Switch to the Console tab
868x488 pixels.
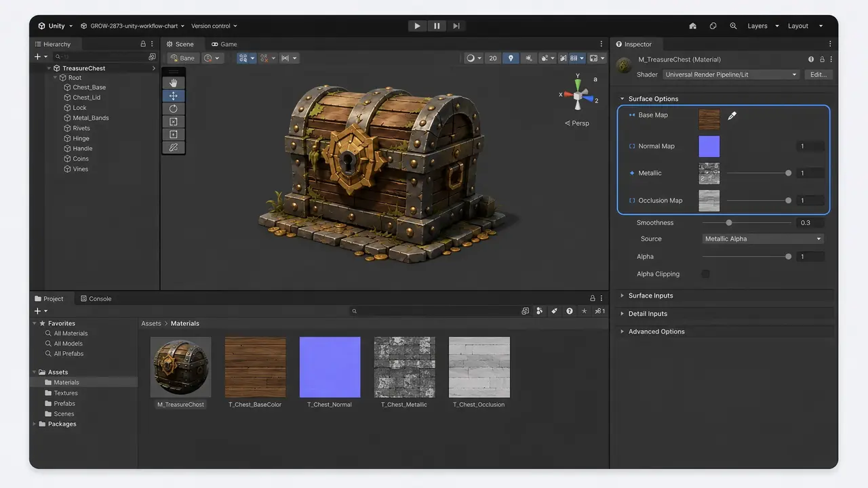pos(96,298)
